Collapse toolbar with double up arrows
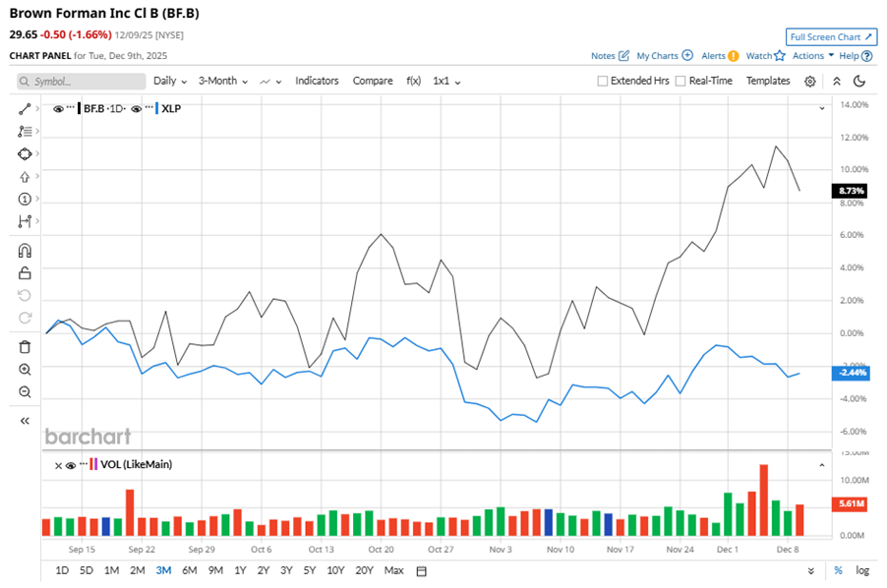This screenshot has height=588, width=887. point(837,81)
